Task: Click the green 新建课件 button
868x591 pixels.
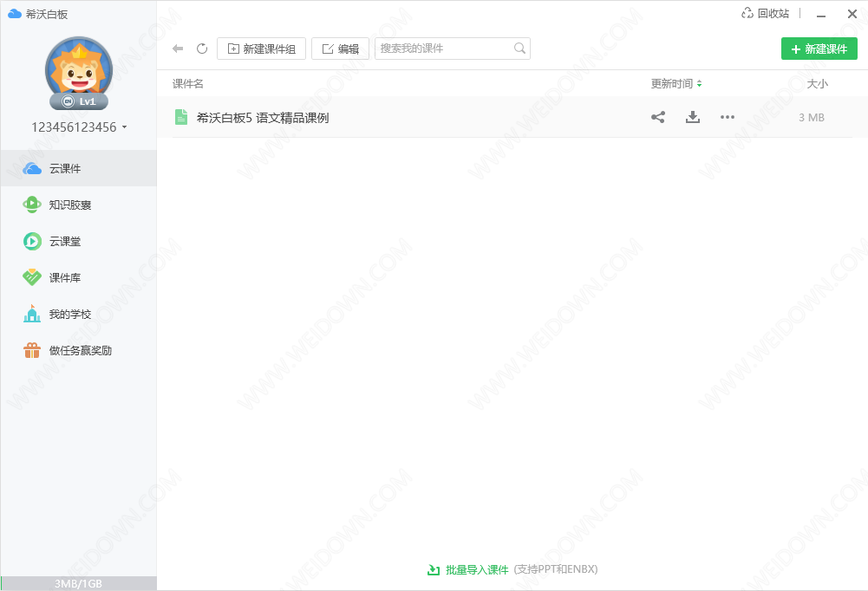Action: click(819, 49)
